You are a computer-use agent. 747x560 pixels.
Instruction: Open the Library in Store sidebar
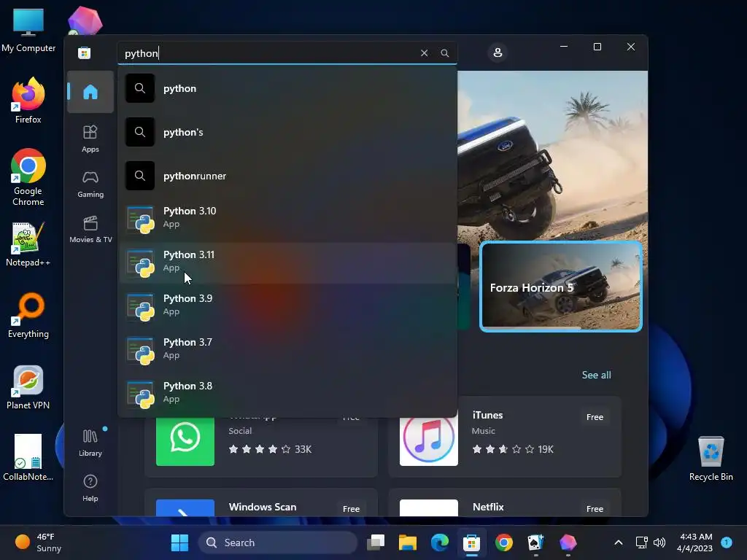pyautogui.click(x=90, y=443)
